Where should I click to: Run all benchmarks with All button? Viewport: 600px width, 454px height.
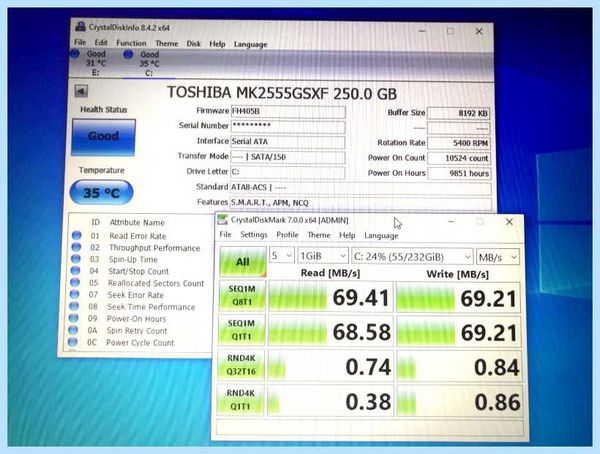coord(243,262)
